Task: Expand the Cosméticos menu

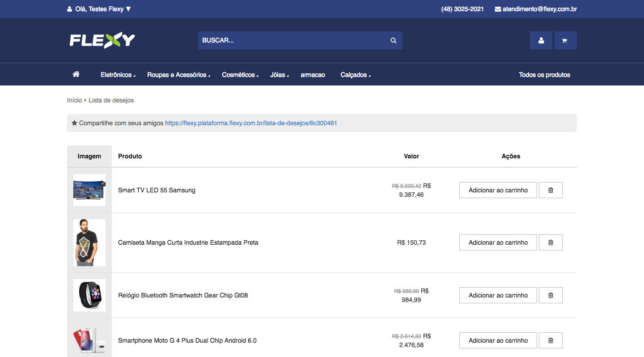Action: tap(240, 75)
